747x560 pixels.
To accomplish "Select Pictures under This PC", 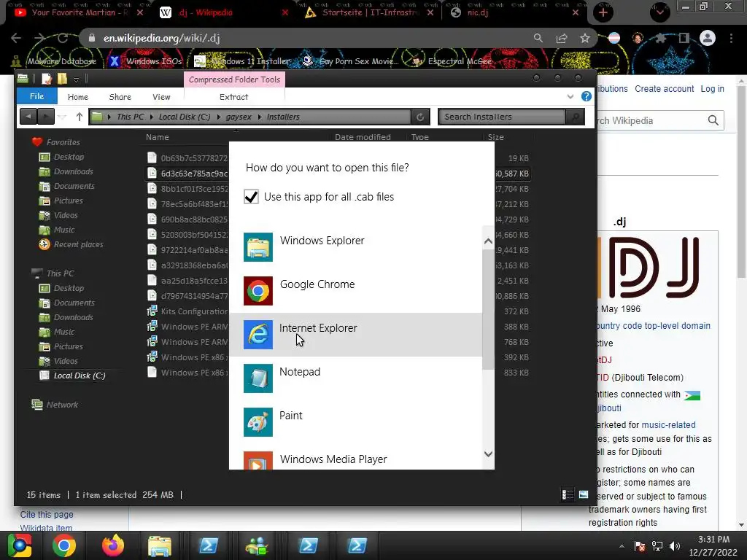I will click(68, 346).
